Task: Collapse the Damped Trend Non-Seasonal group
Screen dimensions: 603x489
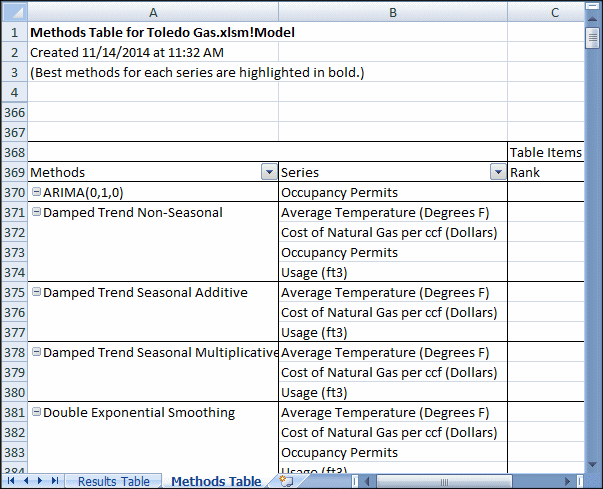Action: point(36,211)
